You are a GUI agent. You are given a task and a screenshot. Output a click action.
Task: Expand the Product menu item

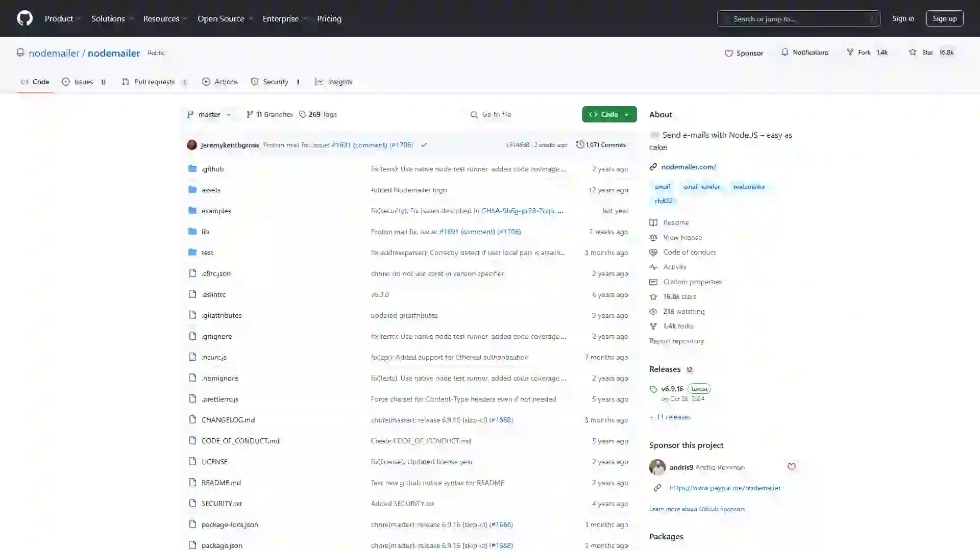point(62,18)
